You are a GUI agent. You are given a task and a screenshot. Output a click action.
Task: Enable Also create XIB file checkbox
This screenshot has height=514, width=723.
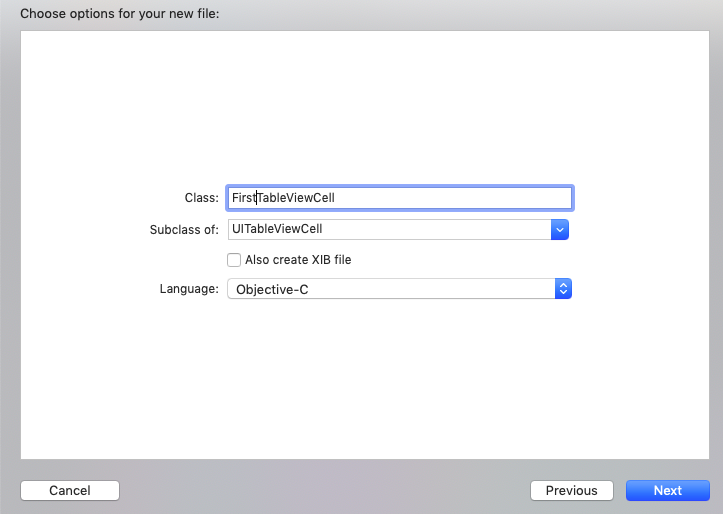point(234,260)
